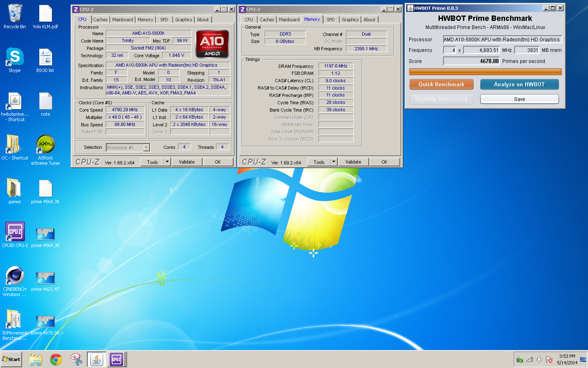Click the volume speaker tray icon
Image resolution: width=588 pixels, height=368 pixels.
click(539, 359)
